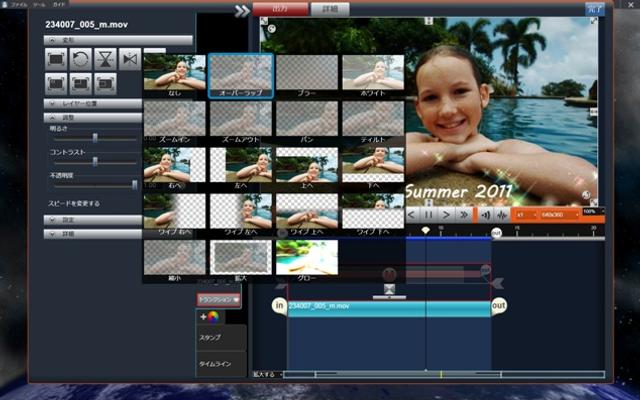Viewport: 640px width, 400px height.
Task: Pause the video preview
Action: point(429,215)
